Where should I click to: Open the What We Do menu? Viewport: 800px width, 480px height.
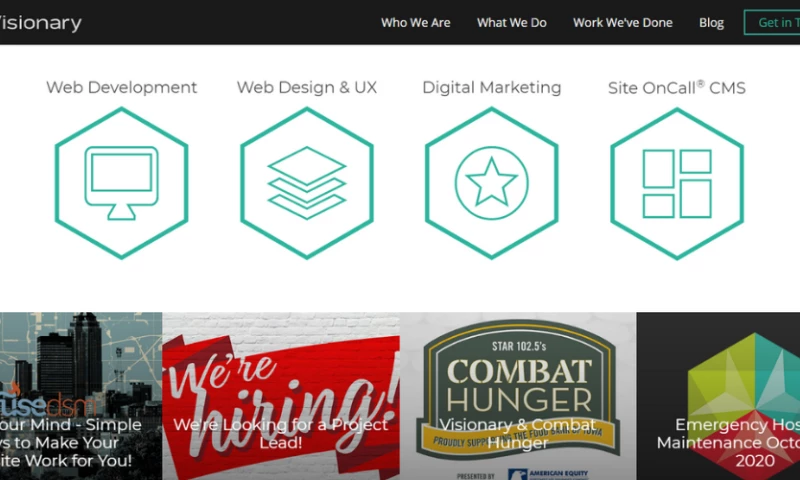pyautogui.click(x=511, y=22)
